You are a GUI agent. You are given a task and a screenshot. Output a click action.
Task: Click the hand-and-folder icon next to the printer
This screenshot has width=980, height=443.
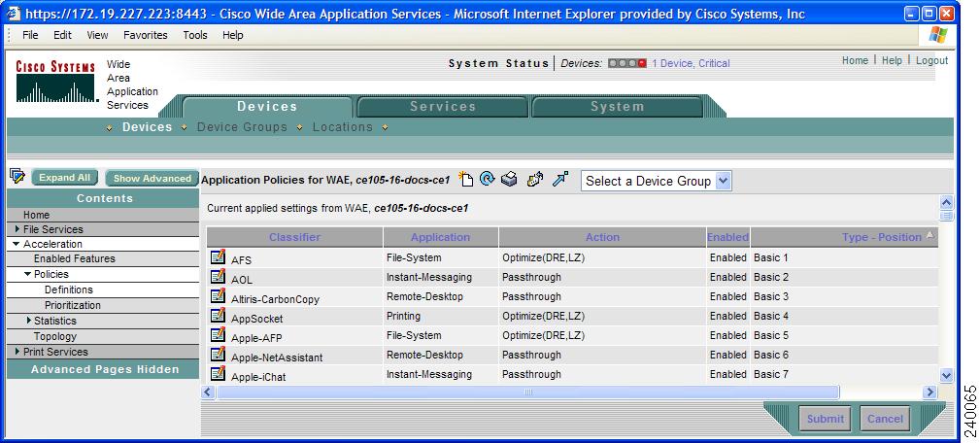(x=535, y=180)
